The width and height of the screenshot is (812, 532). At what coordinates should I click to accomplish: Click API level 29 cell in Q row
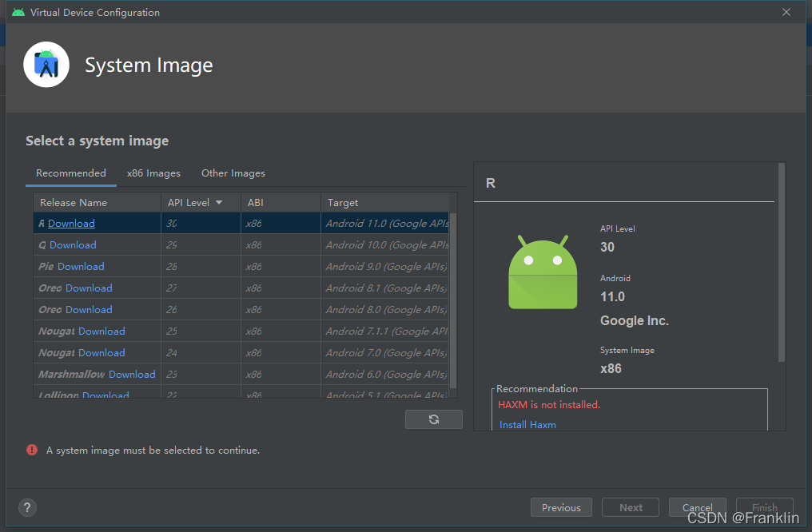[x=201, y=244]
